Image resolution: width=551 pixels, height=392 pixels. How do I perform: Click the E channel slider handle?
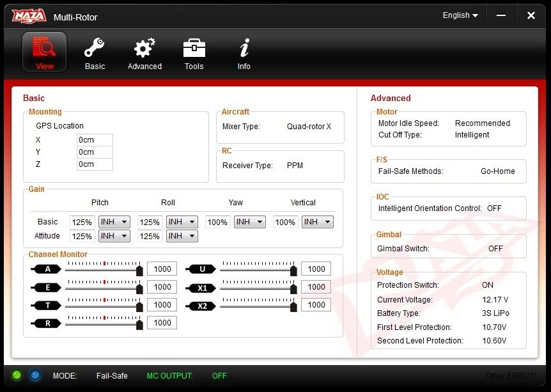point(139,289)
